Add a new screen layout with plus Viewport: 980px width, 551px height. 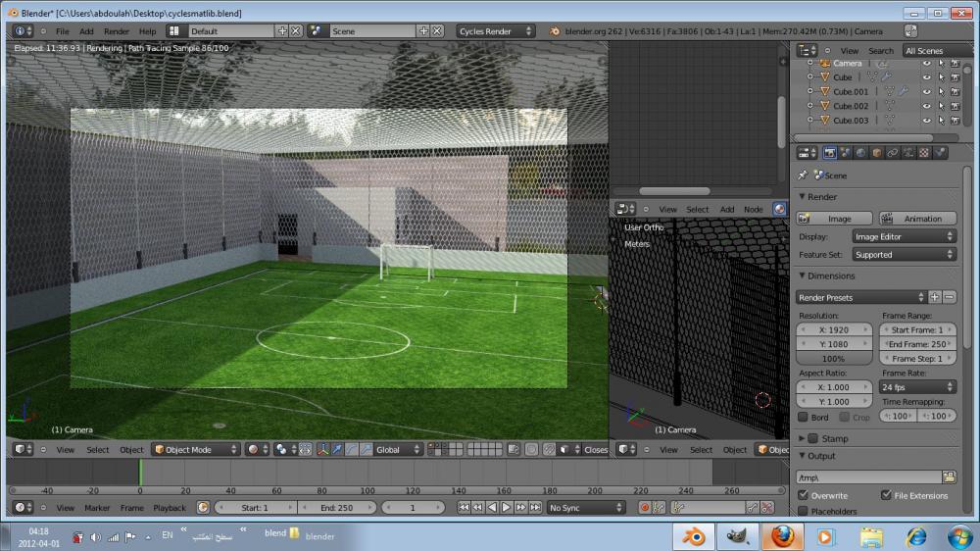pyautogui.click(x=282, y=30)
